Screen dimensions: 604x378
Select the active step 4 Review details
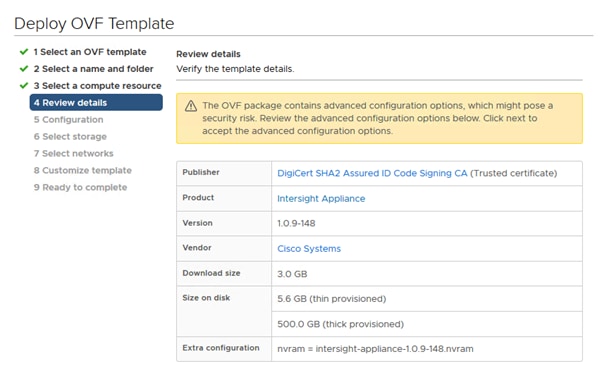96,102
